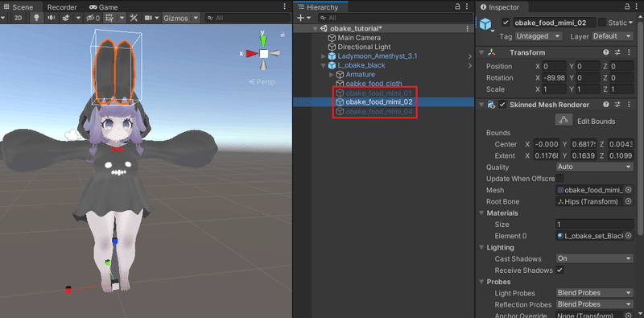Open the Skinned Mesh Renderer context menu
Screen dimensions: 644x318
pyautogui.click(x=629, y=105)
